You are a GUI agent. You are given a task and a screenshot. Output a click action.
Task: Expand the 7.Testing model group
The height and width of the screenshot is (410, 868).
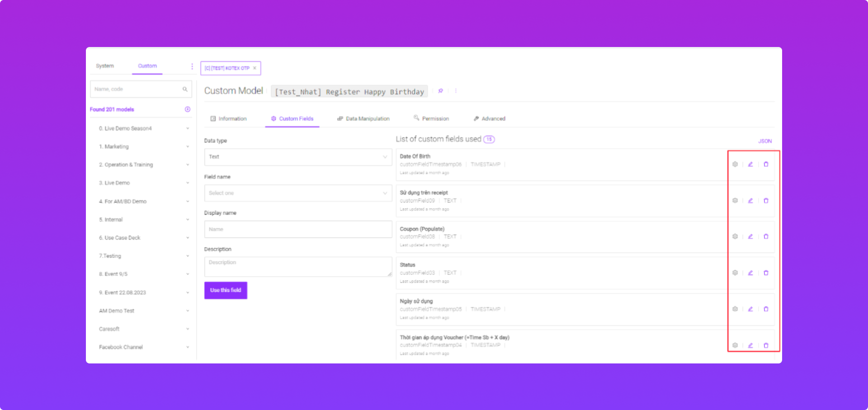coord(188,256)
